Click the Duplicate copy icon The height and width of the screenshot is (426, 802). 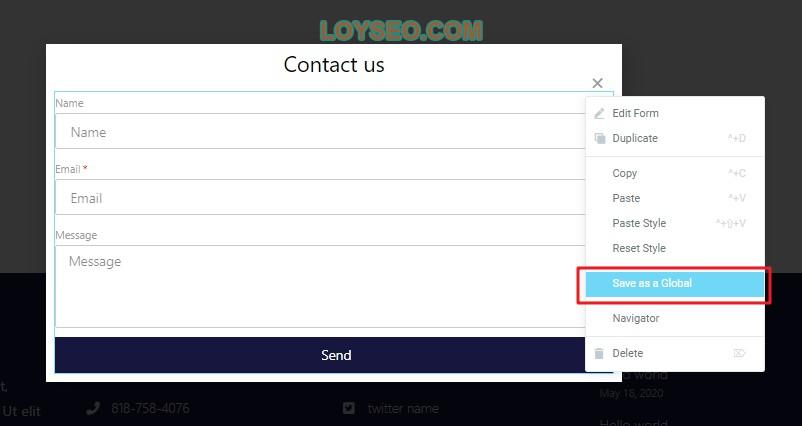(599, 138)
